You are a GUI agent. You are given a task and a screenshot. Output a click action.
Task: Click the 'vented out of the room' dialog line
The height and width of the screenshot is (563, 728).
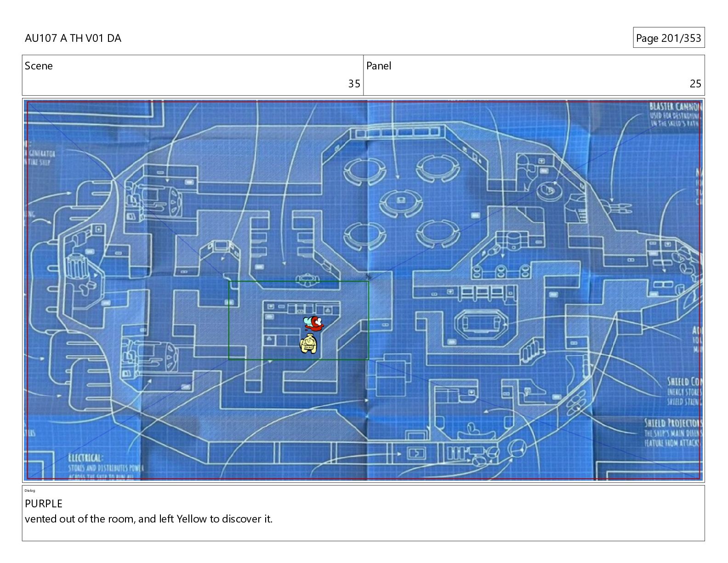(x=148, y=519)
